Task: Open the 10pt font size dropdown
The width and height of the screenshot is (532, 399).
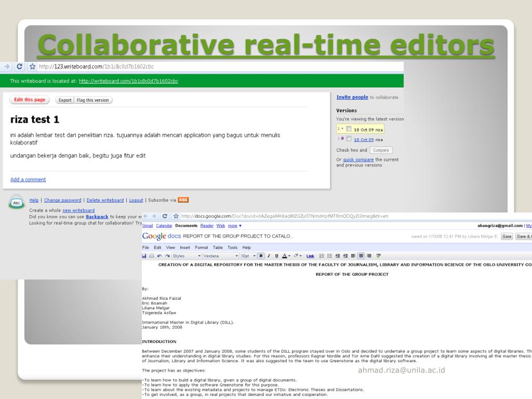Action: point(248,256)
